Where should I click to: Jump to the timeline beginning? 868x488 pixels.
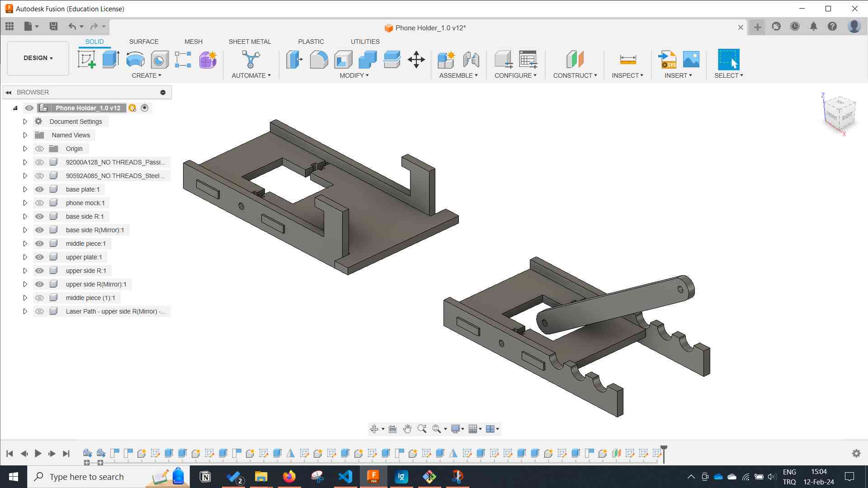9,453
